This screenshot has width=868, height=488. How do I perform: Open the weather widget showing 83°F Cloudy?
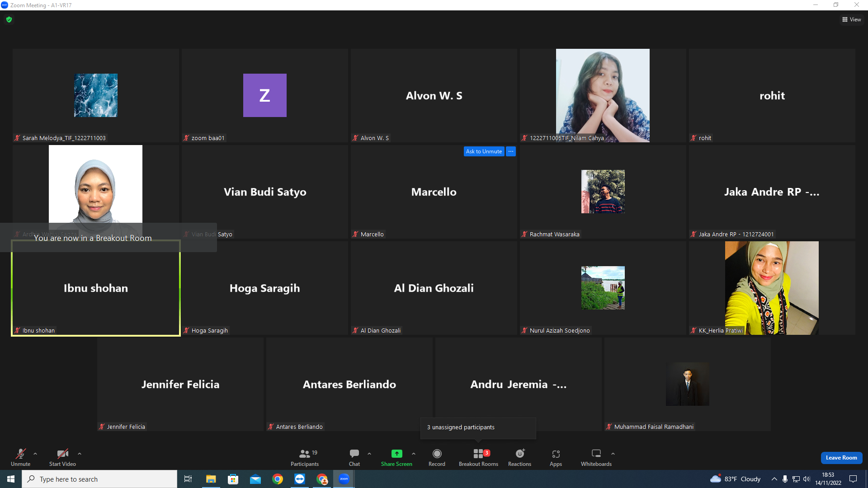click(736, 479)
